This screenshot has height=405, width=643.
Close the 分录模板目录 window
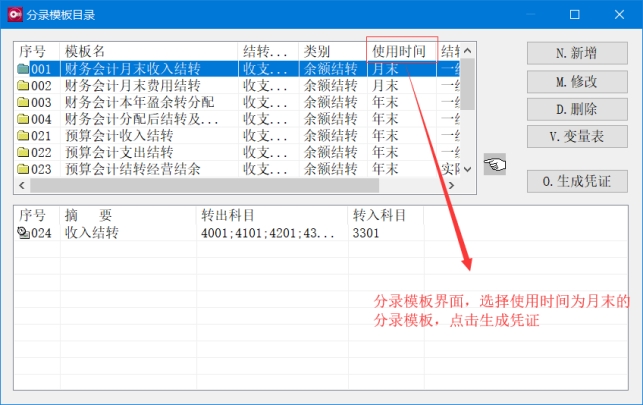(x=619, y=14)
